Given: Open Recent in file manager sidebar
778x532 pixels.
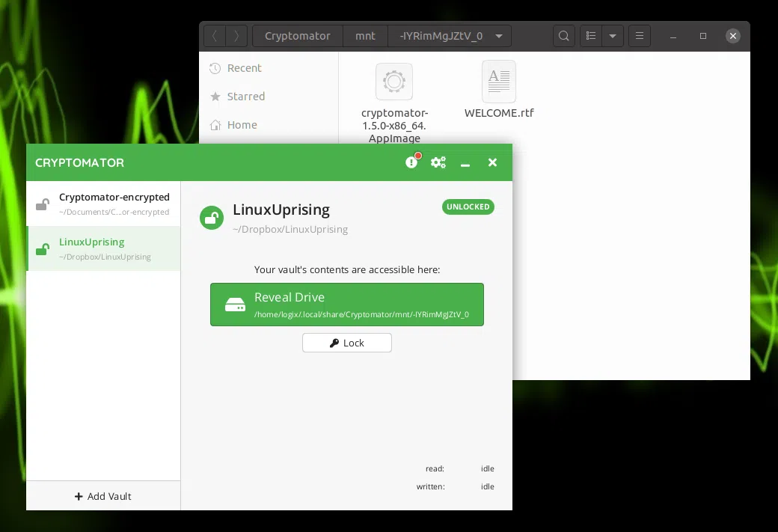Looking at the screenshot, I should [x=244, y=68].
